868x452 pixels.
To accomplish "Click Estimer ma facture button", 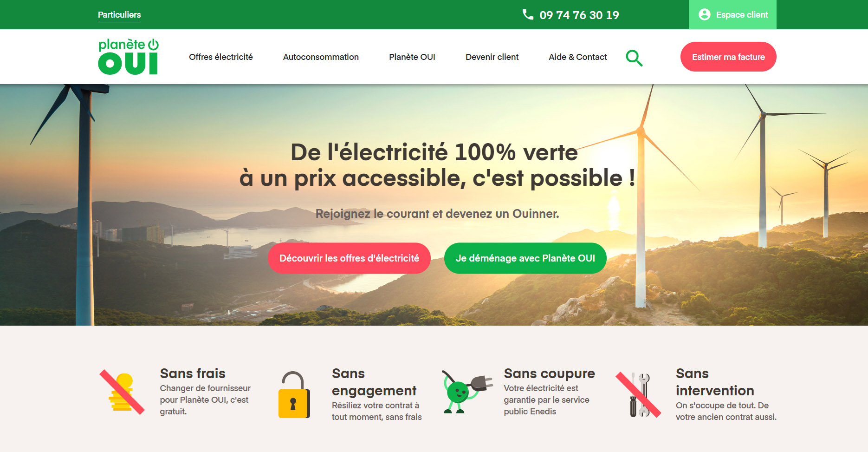I will [x=728, y=57].
